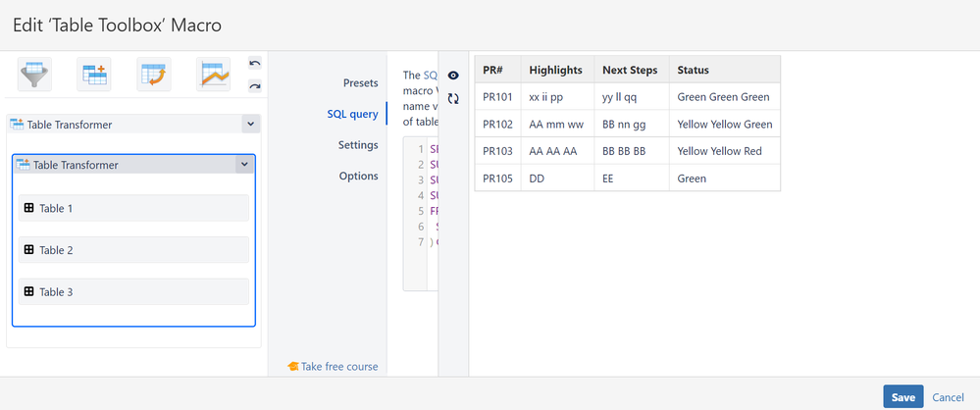Refresh the table preview

pos(453,98)
